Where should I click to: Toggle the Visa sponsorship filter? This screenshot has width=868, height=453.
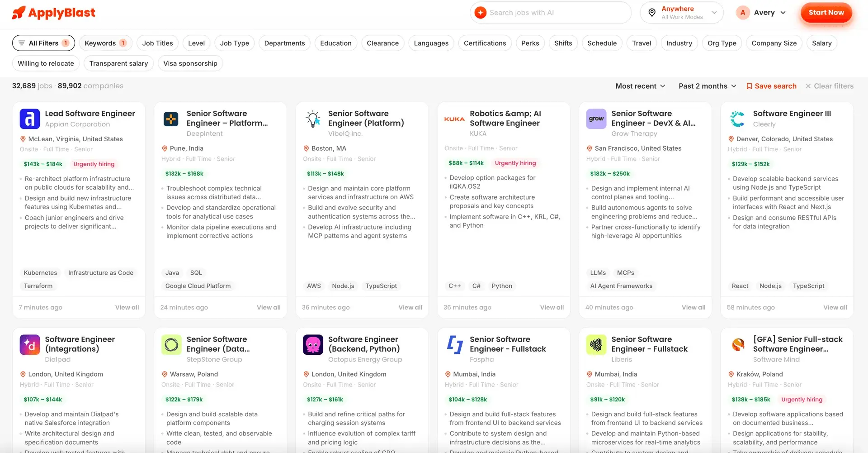(x=190, y=63)
